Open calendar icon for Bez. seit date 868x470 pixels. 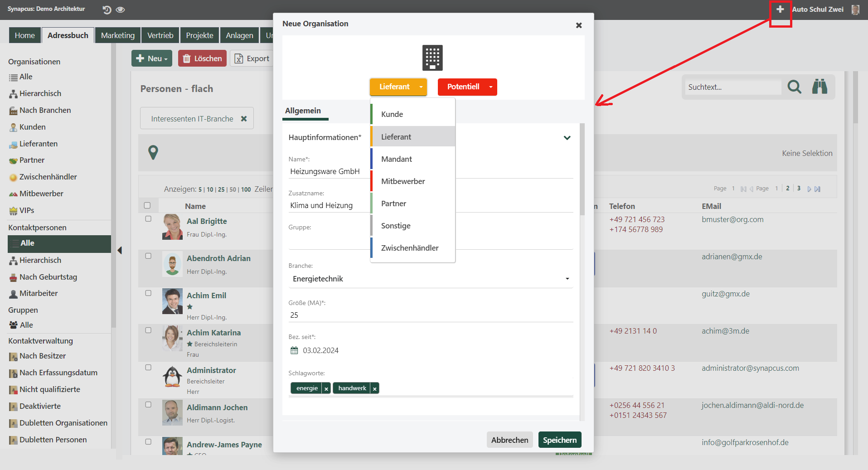point(294,350)
